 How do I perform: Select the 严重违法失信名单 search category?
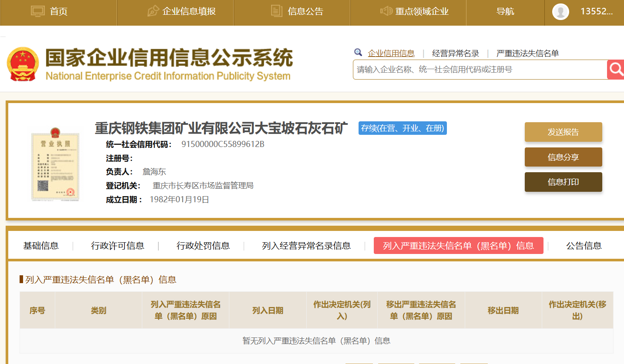[x=527, y=53]
